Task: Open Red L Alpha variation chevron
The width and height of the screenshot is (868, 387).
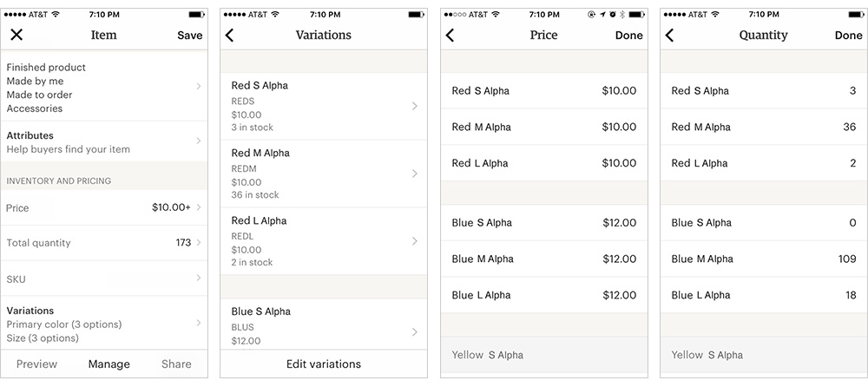Action: coord(415,241)
